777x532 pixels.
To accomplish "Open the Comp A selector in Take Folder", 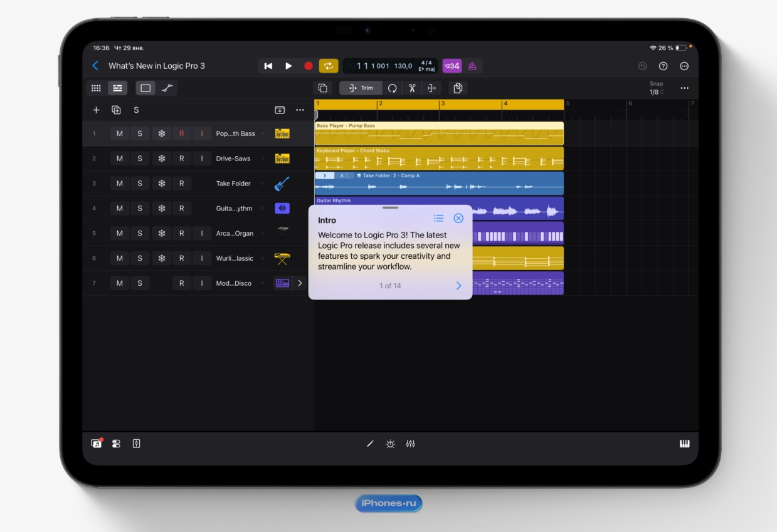I will (344, 176).
